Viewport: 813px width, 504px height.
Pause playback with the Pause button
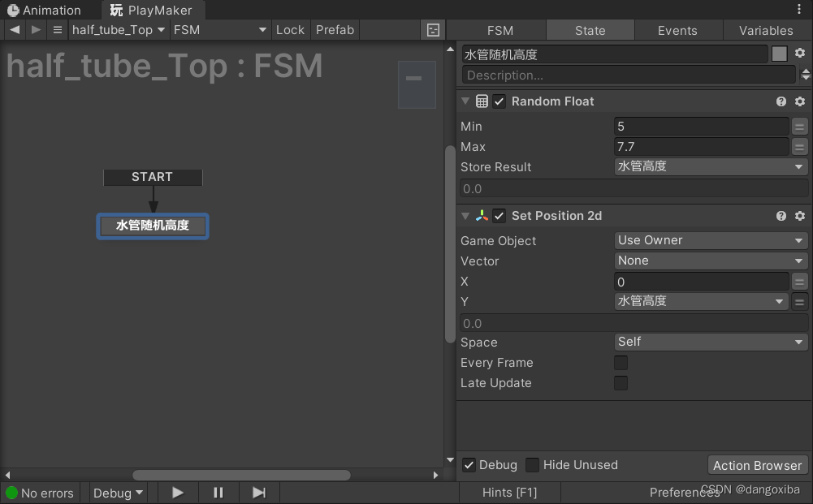point(218,493)
